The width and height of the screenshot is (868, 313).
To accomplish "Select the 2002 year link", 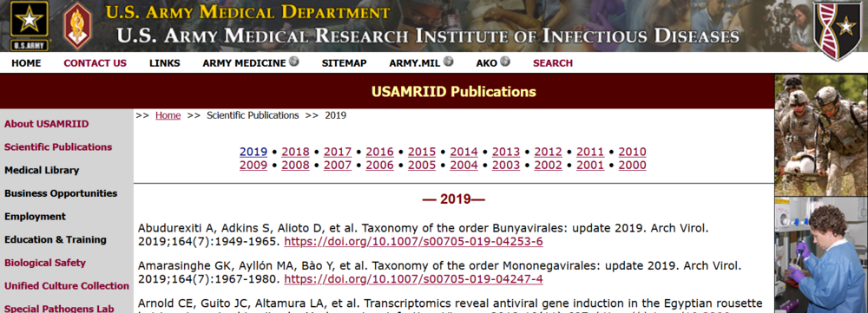I will (x=548, y=166).
